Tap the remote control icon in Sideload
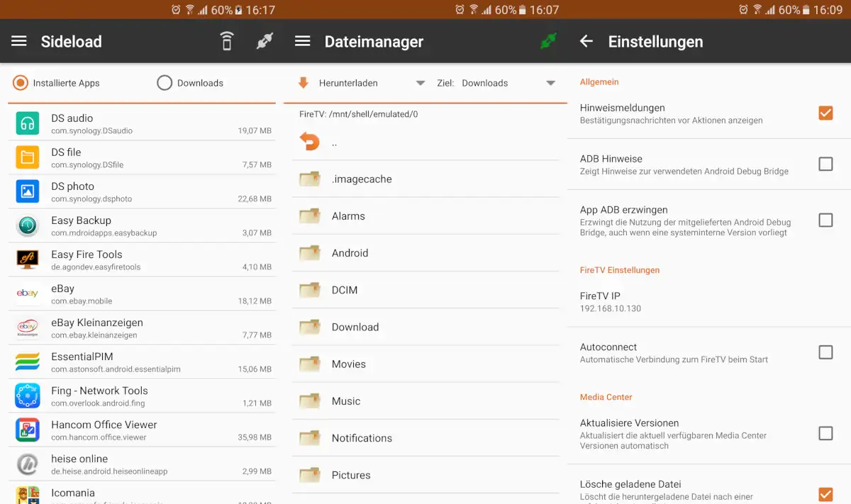 click(226, 41)
